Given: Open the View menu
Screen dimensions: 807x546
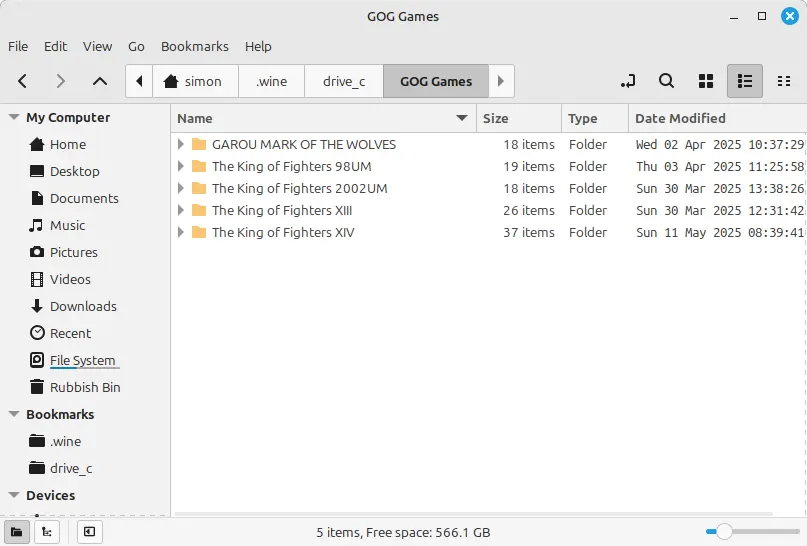Looking at the screenshot, I should (97, 46).
